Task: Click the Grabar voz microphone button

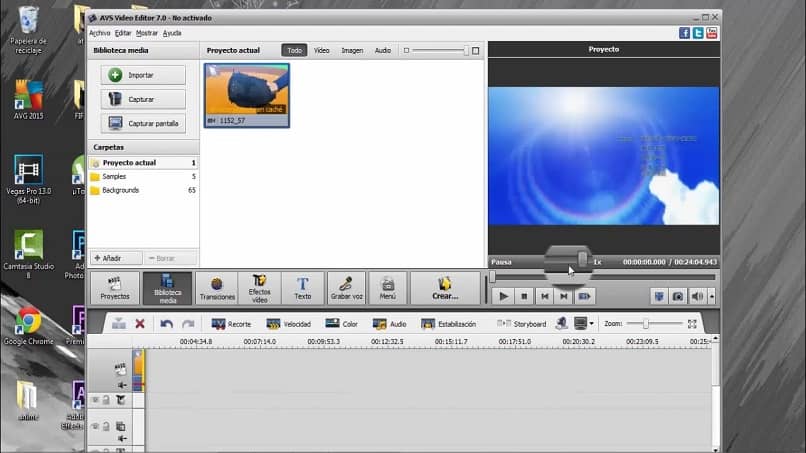Action: coord(346,288)
